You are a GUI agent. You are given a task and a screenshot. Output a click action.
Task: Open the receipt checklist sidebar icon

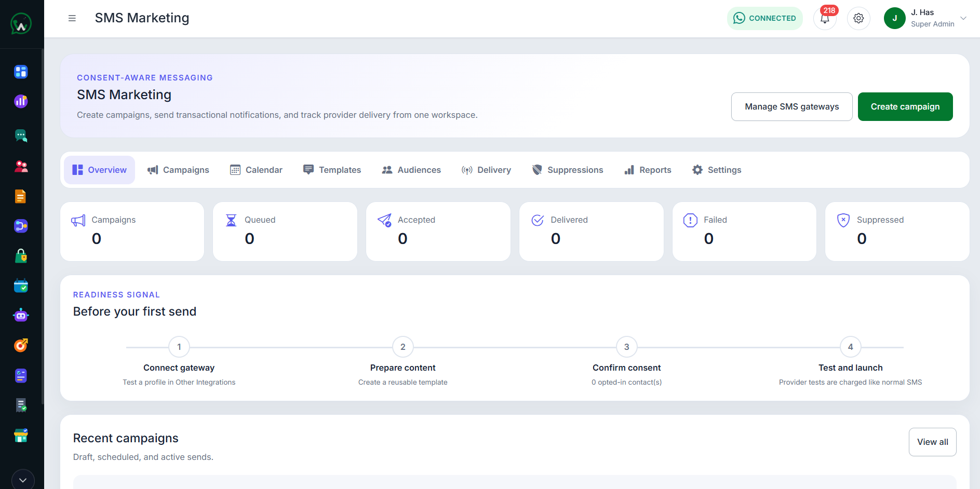point(21,405)
